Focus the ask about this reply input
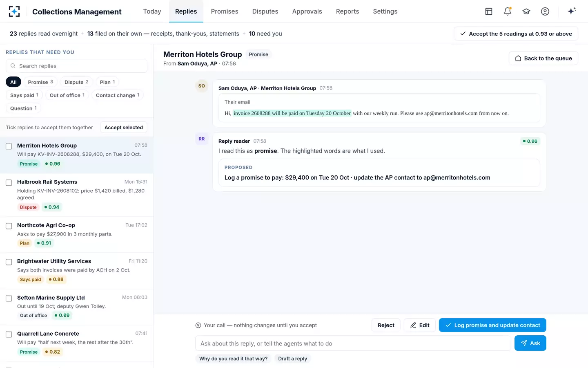 [353, 343]
